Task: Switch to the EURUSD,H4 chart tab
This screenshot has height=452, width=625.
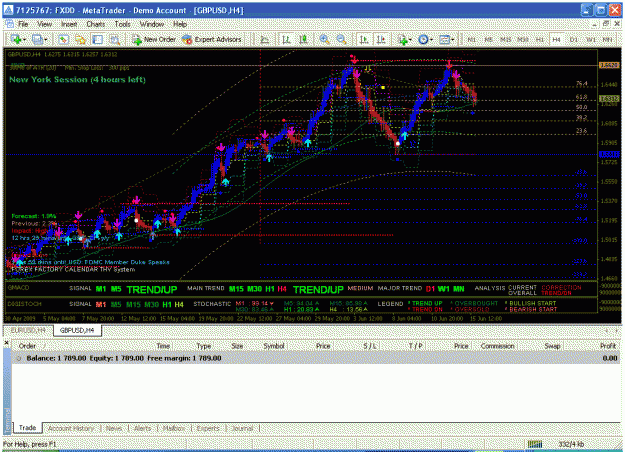Action: (30, 330)
